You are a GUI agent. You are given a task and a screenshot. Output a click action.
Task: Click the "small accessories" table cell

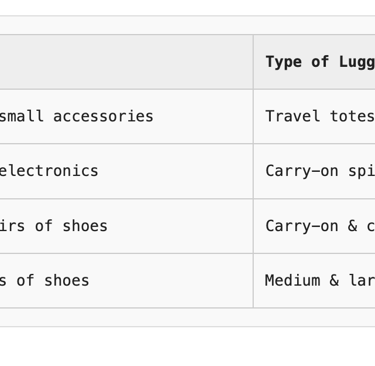[126, 117]
